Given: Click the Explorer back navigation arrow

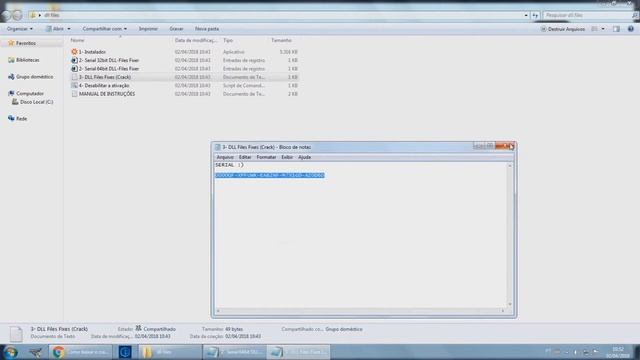Looking at the screenshot, I should click(6, 16).
